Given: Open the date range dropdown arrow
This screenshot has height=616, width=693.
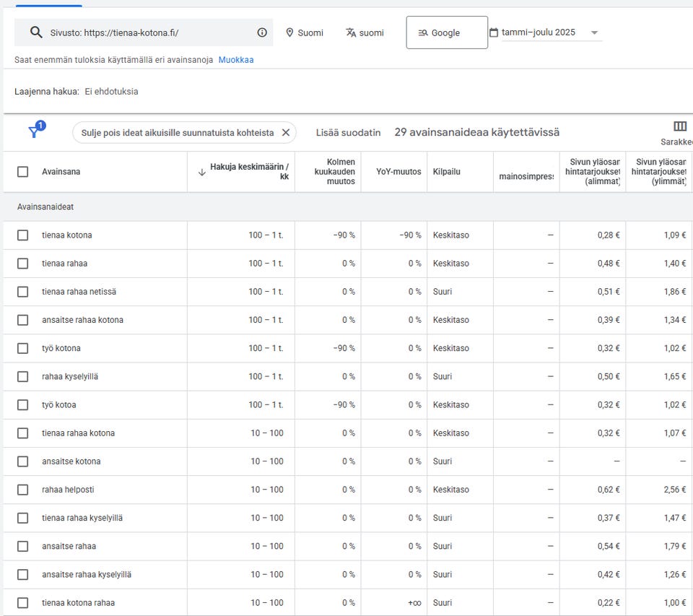Looking at the screenshot, I should [x=594, y=32].
